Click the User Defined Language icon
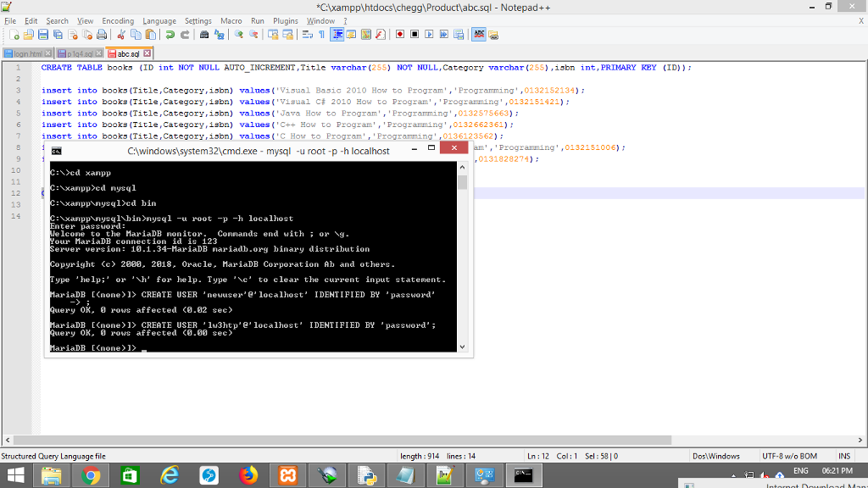Viewport: 868px width, 488px height. click(351, 35)
